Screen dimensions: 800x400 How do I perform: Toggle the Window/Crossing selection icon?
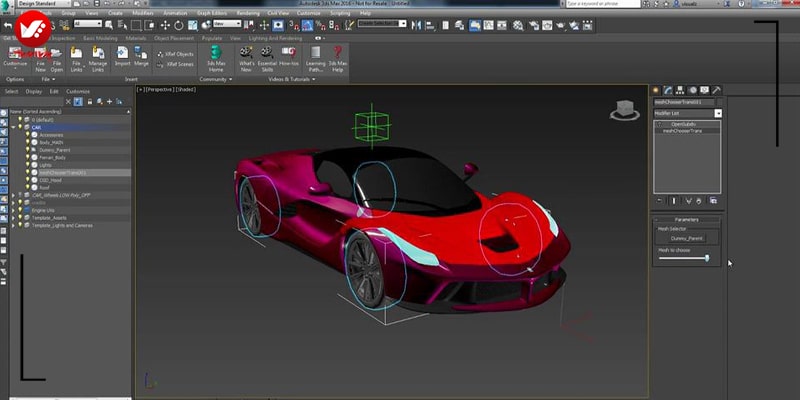[149, 25]
